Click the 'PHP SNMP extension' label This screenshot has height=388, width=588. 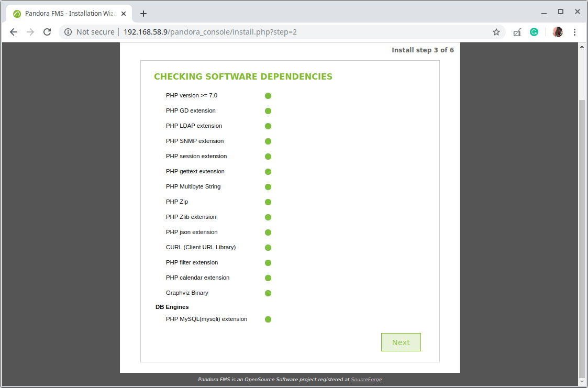195,141
